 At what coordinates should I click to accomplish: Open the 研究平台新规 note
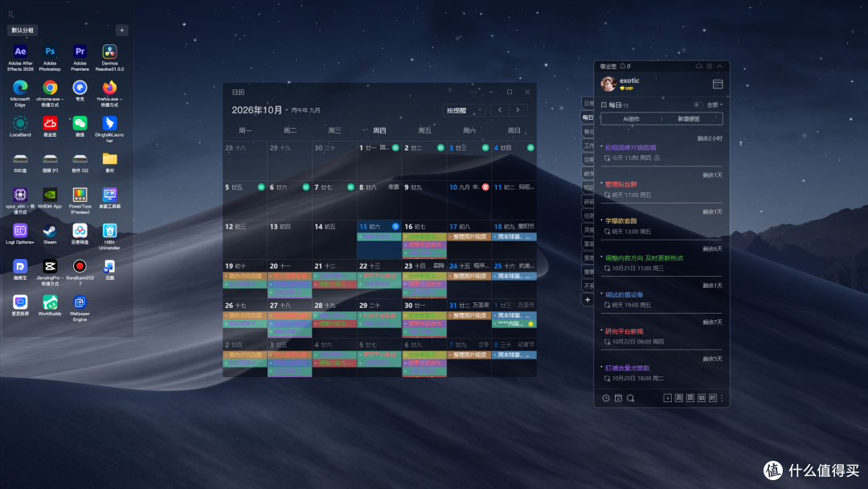(x=624, y=331)
